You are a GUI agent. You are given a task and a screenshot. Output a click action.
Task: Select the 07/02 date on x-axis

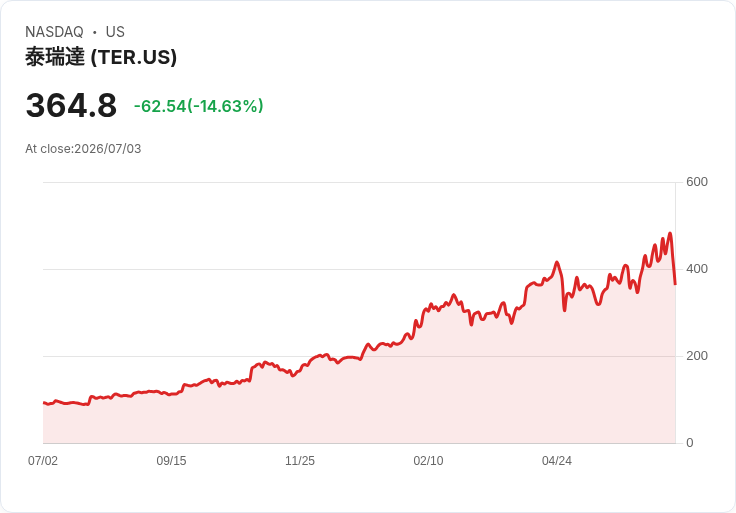point(43,461)
